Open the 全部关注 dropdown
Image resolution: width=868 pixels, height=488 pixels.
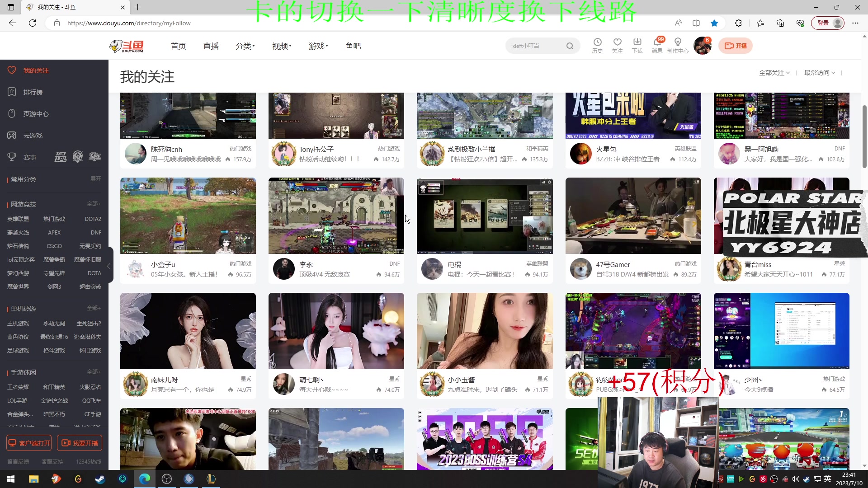[774, 72]
